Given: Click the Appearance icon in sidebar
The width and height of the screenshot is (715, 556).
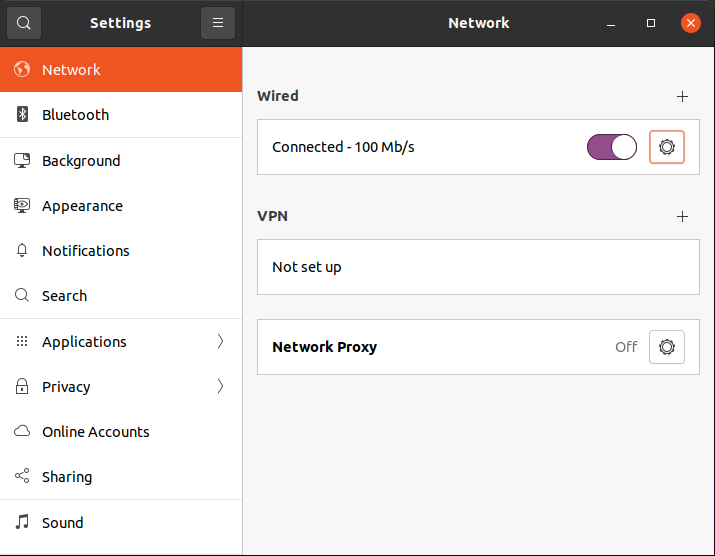Looking at the screenshot, I should coord(22,206).
